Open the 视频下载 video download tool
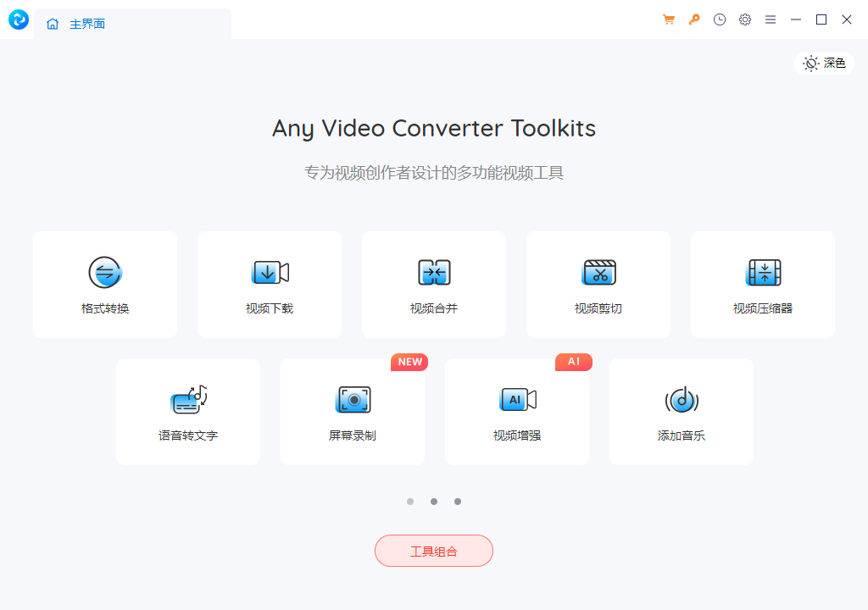 point(270,285)
